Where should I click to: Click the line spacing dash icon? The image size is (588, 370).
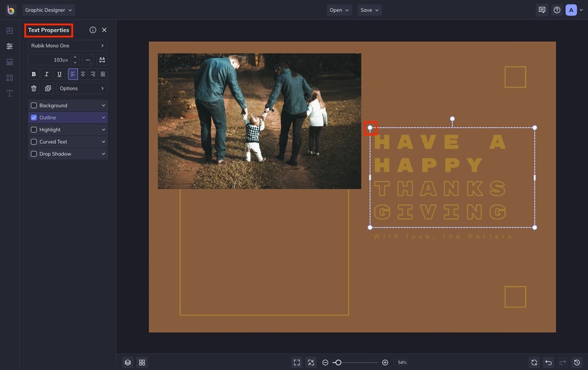click(x=88, y=60)
